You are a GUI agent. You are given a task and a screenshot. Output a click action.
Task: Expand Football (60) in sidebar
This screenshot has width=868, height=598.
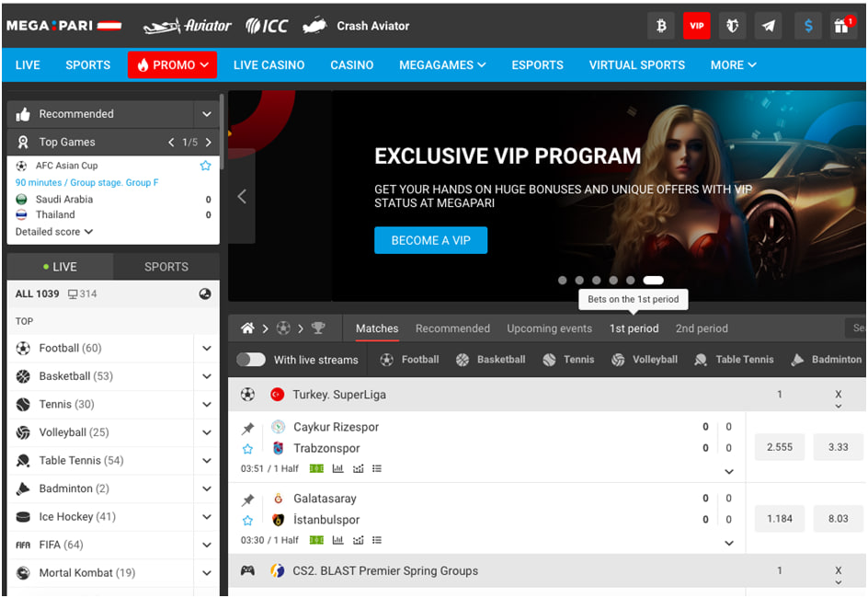(207, 349)
